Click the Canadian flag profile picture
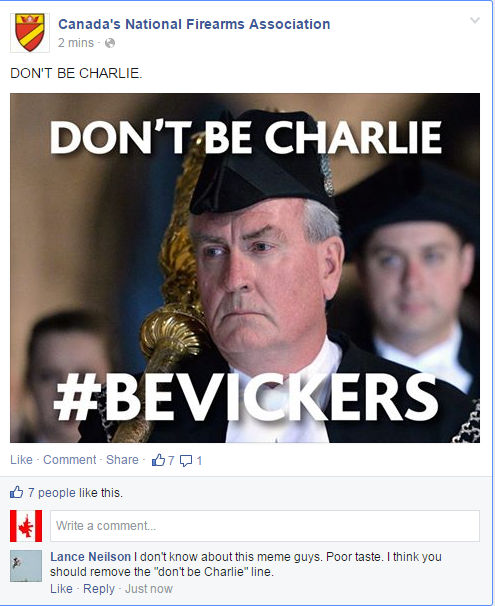495x606 pixels. pos(26,526)
